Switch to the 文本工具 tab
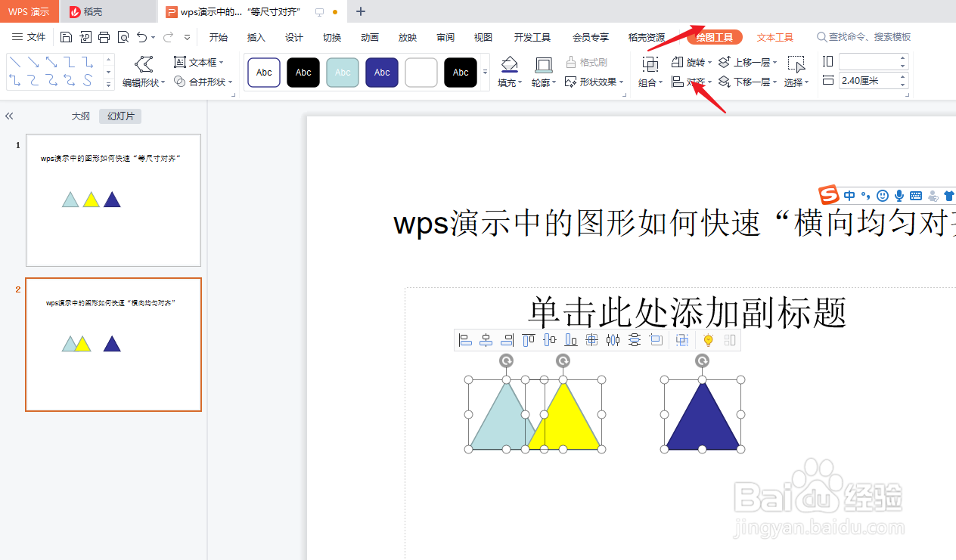956x560 pixels. (x=774, y=37)
